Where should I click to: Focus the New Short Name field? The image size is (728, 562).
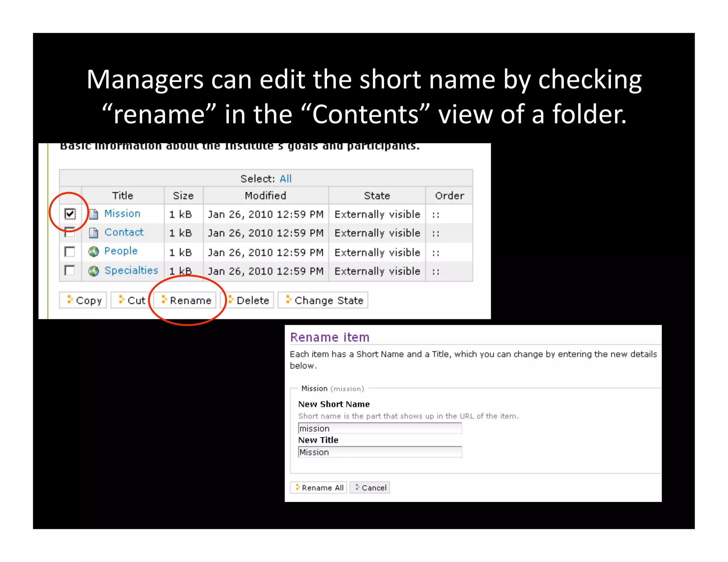(380, 428)
